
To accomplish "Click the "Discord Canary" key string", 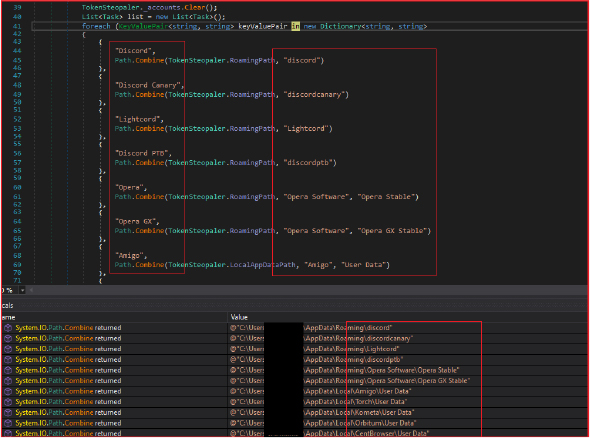I will click(149, 85).
